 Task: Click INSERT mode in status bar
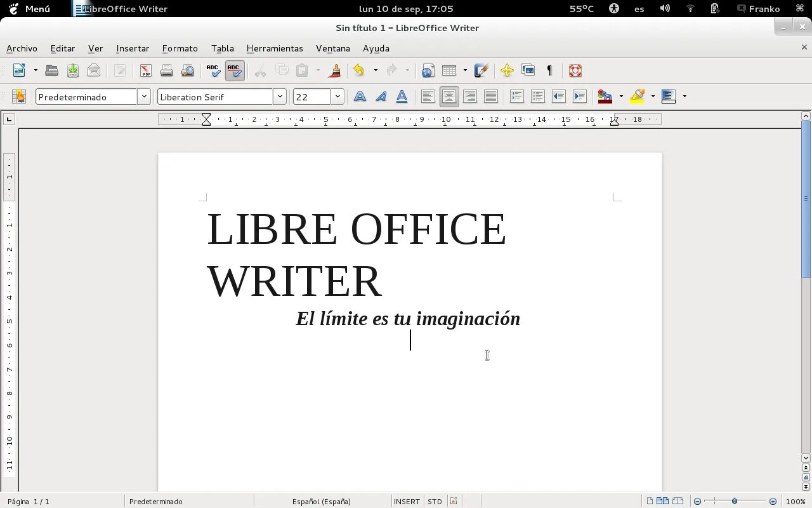pos(407,501)
